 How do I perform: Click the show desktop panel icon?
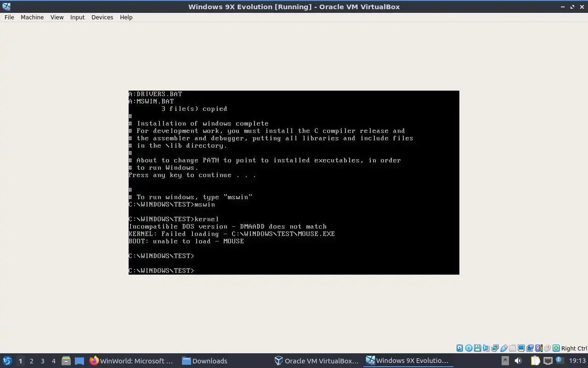tap(79, 361)
